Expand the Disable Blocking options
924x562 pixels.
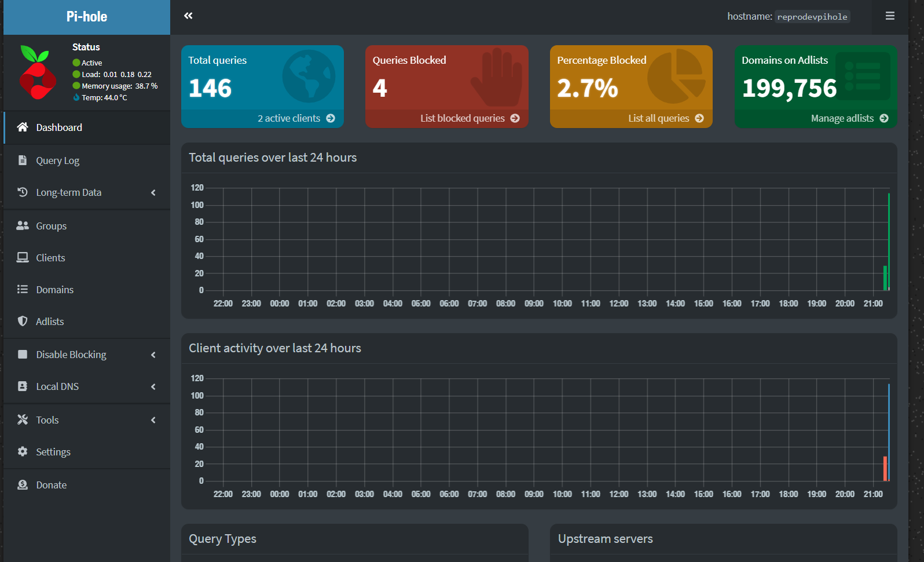tap(153, 355)
